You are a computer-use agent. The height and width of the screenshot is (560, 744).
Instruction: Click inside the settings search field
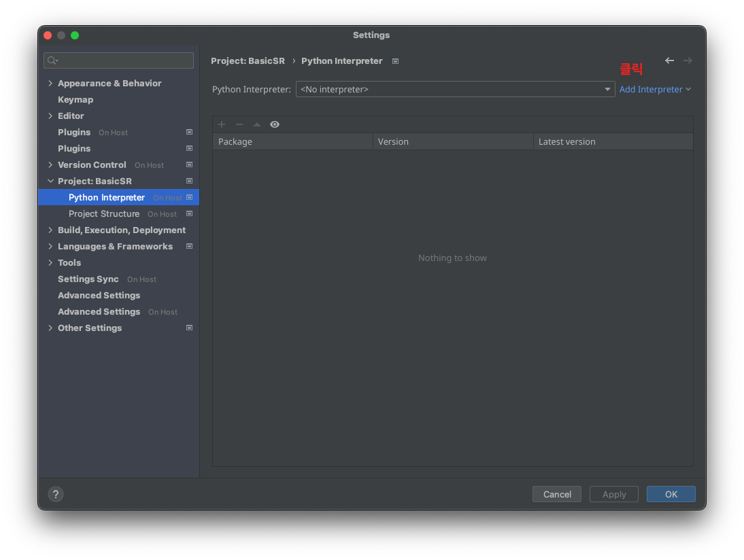click(x=118, y=60)
